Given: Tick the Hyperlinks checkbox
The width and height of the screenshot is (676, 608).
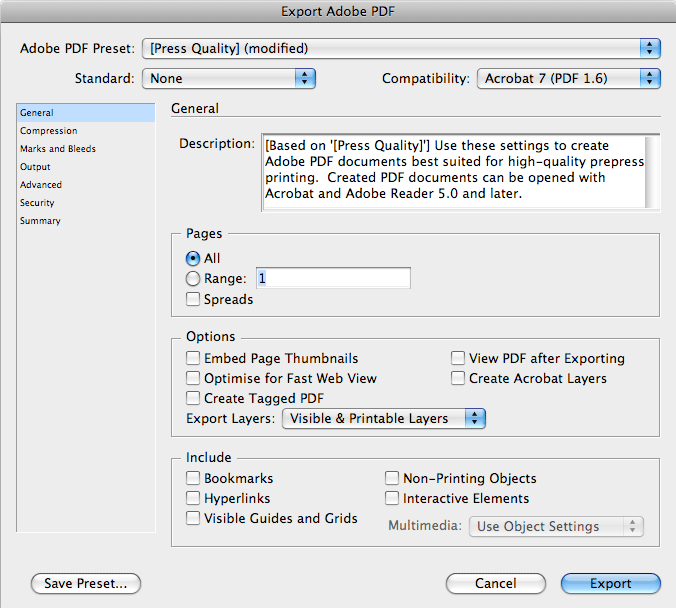Looking at the screenshot, I should coord(193,498).
